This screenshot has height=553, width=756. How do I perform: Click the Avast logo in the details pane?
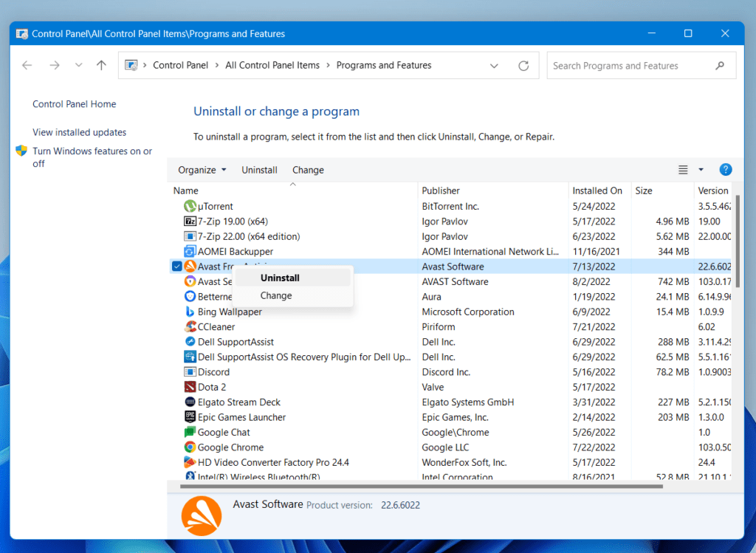point(201,515)
